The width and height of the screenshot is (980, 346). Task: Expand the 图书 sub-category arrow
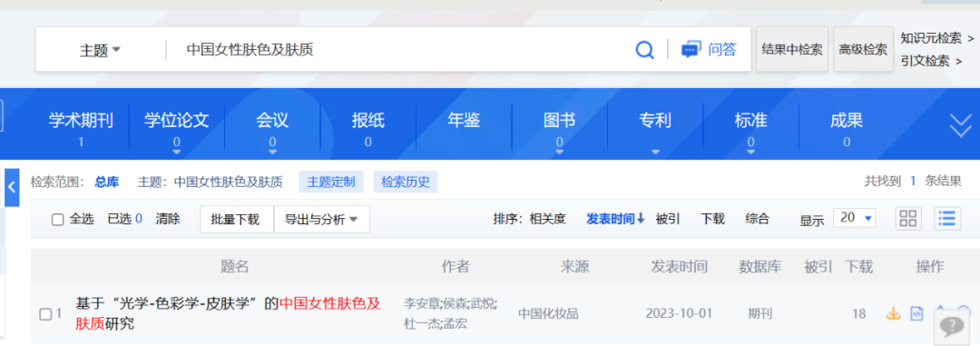[x=559, y=152]
